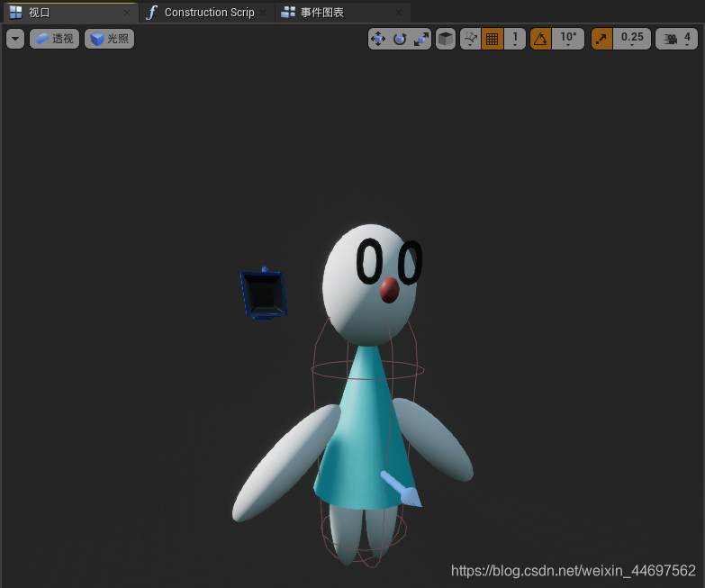
Task: Toggle surface snapping
Action: click(471, 39)
